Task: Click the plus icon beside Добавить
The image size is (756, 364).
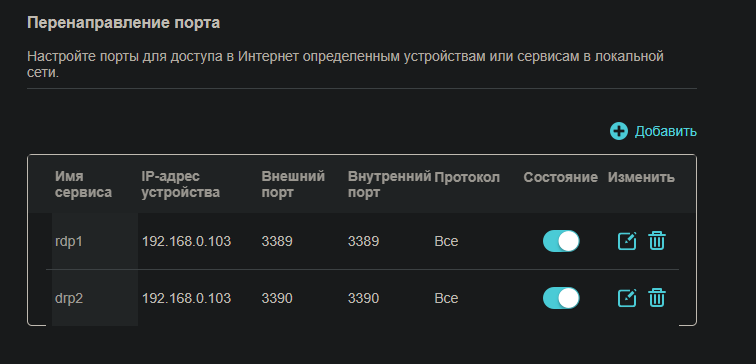Action: [619, 131]
